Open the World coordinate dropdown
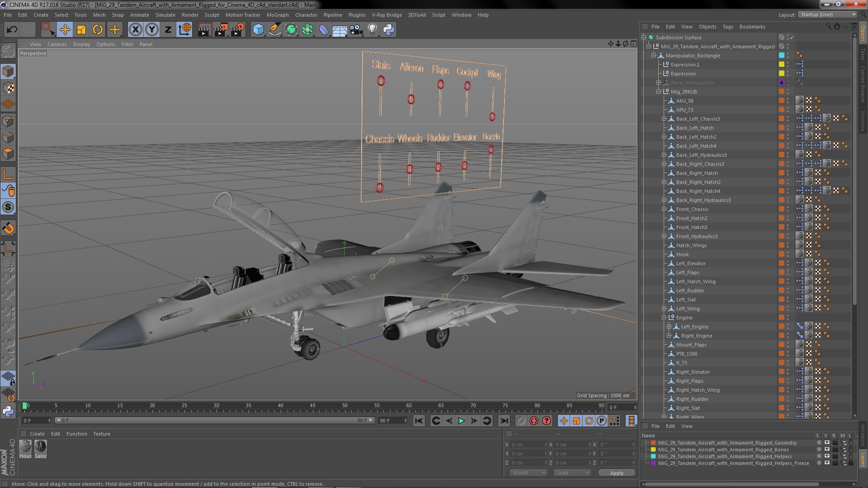868x488 pixels. point(528,473)
